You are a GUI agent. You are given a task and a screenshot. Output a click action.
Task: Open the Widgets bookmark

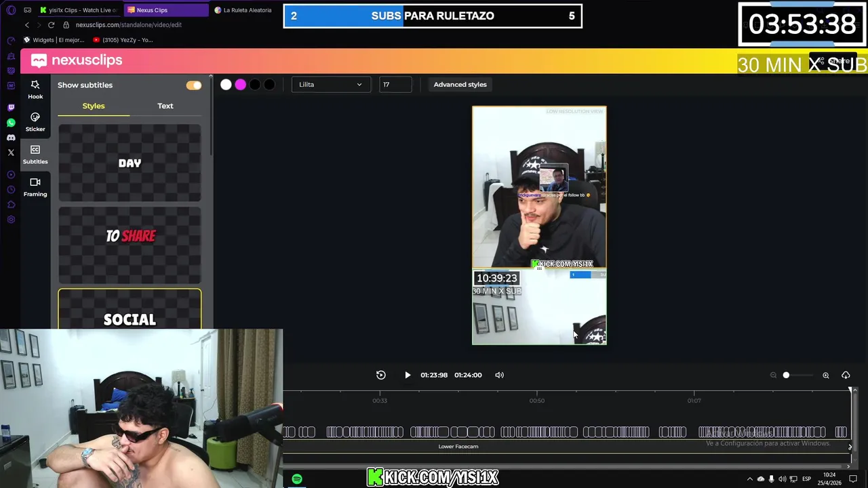pyautogui.click(x=54, y=40)
